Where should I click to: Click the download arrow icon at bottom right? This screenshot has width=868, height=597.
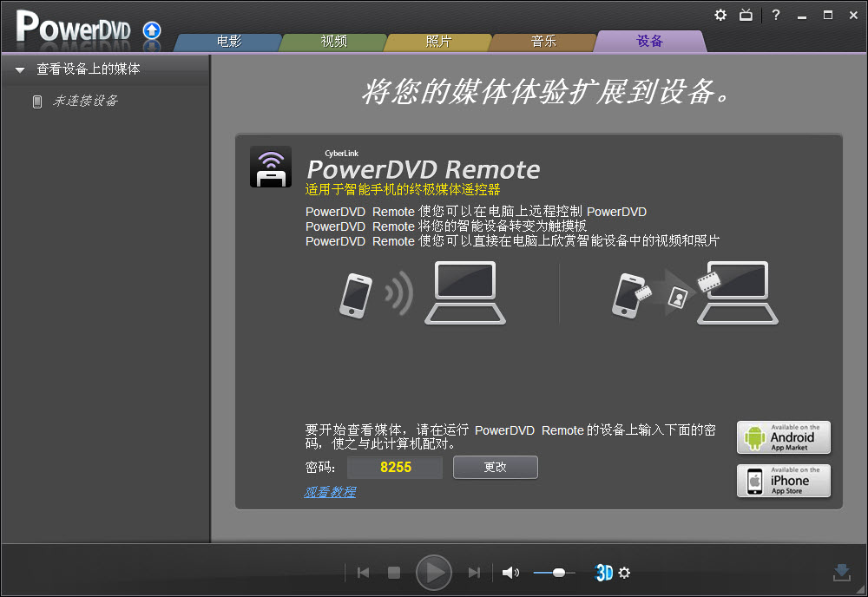click(841, 573)
